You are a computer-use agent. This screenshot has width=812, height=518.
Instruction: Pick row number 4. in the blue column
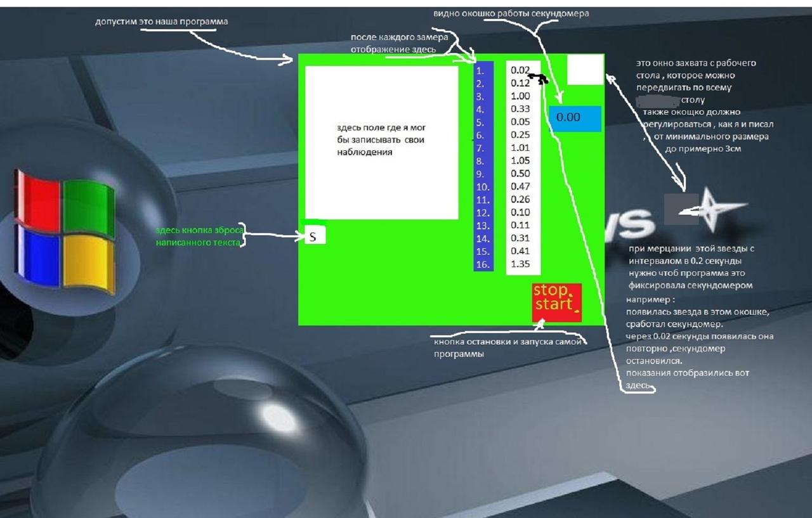pyautogui.click(x=480, y=110)
